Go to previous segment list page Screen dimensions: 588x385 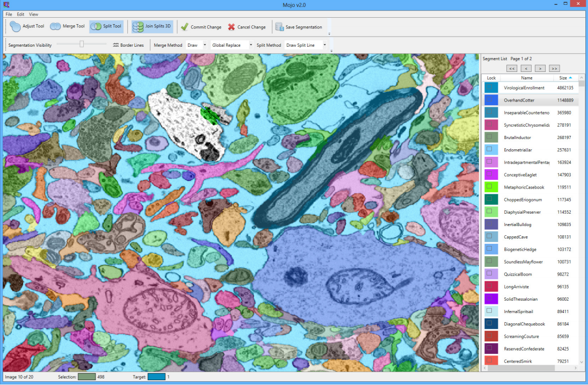click(x=526, y=68)
